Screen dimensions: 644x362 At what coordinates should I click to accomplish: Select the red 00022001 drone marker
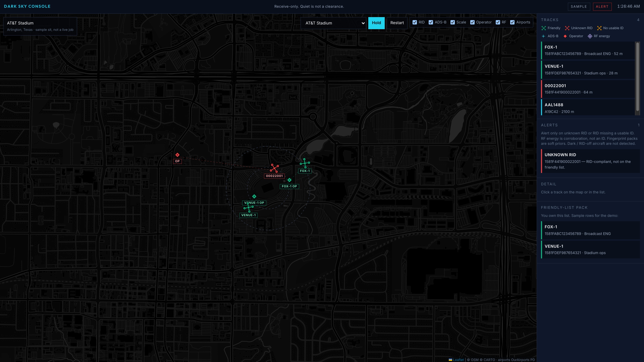(274, 168)
